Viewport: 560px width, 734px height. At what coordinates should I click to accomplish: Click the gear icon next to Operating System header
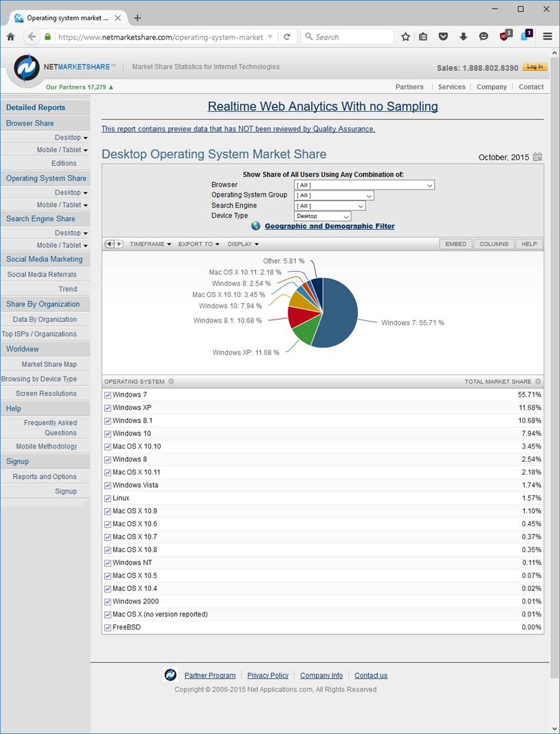click(x=171, y=382)
